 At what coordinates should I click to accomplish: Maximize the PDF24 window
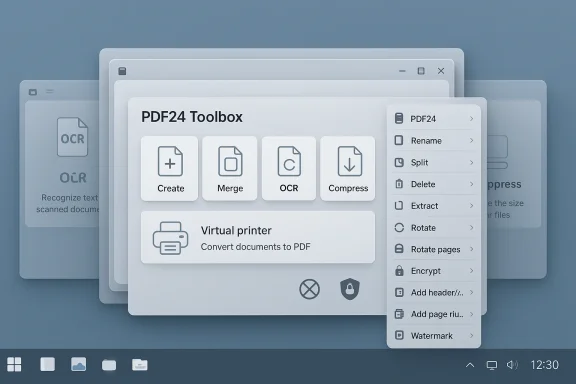421,71
